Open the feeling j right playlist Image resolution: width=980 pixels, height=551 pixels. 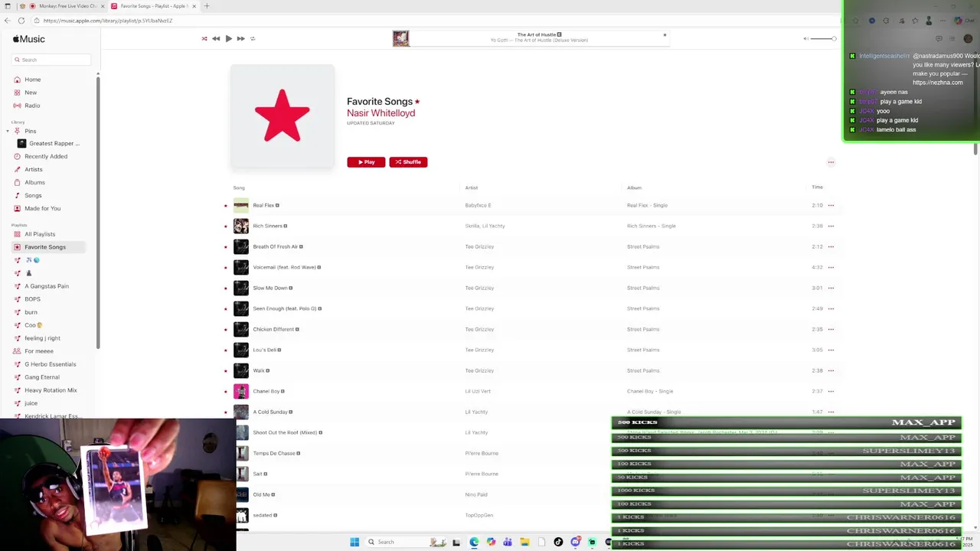click(x=42, y=338)
